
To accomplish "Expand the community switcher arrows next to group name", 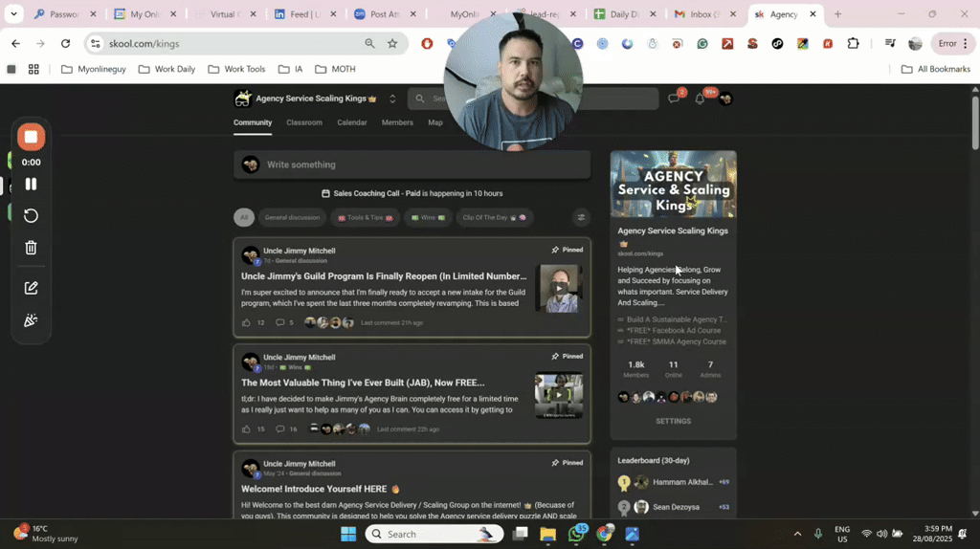I will pos(392,99).
